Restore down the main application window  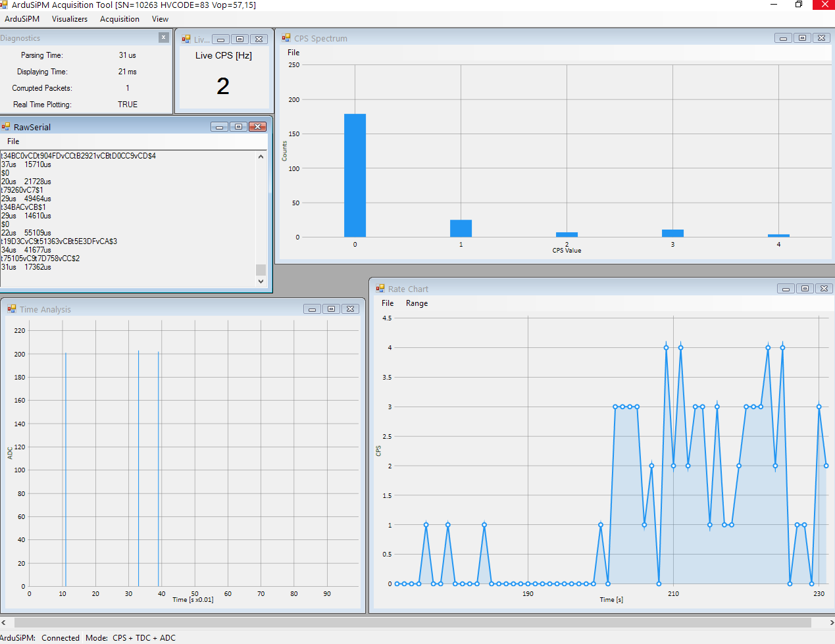[x=799, y=5]
